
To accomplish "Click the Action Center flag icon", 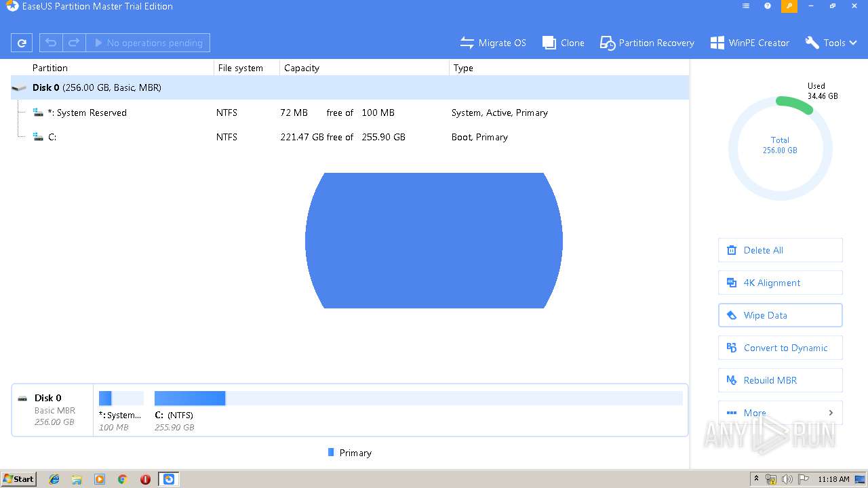I will click(x=803, y=479).
